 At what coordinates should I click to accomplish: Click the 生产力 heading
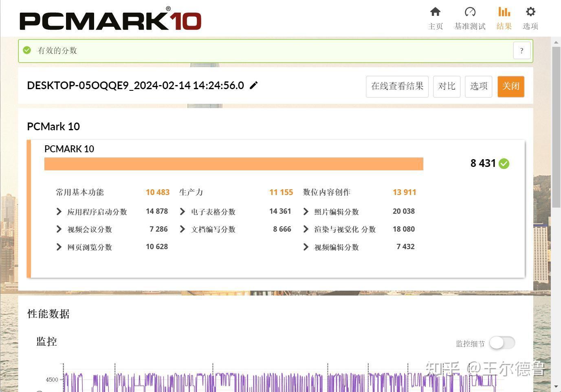(191, 192)
